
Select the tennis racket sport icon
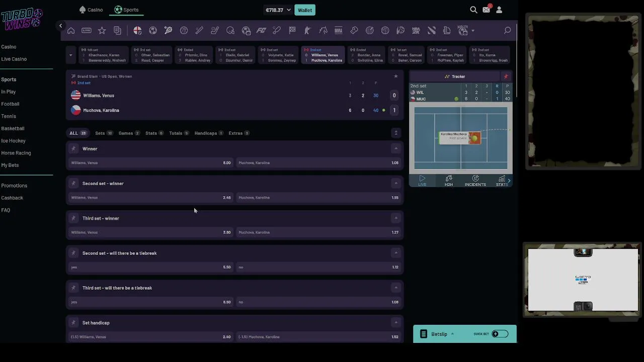pyautogui.click(x=169, y=31)
